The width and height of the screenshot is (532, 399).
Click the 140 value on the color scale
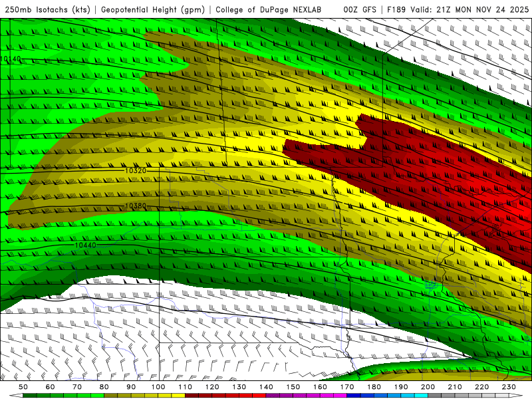(x=266, y=387)
